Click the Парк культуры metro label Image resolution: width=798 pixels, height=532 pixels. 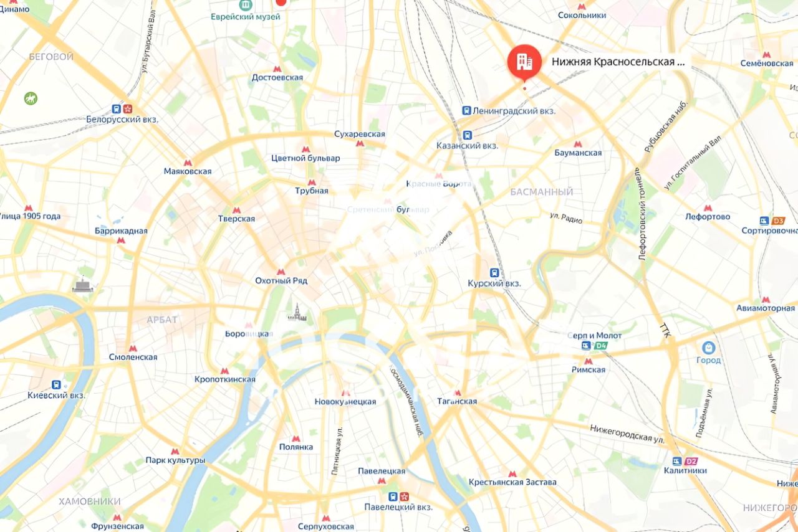pos(175,460)
